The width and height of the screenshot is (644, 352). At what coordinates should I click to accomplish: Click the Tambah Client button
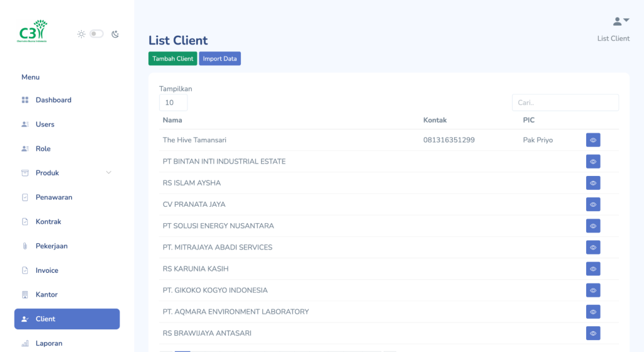pos(173,58)
